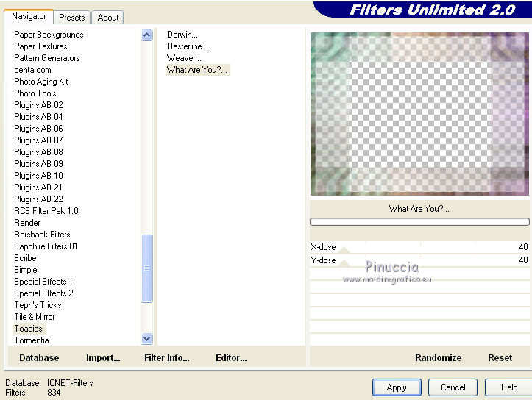Select Tormentia category
Image resolution: width=532 pixels, height=400 pixels.
pyautogui.click(x=31, y=340)
